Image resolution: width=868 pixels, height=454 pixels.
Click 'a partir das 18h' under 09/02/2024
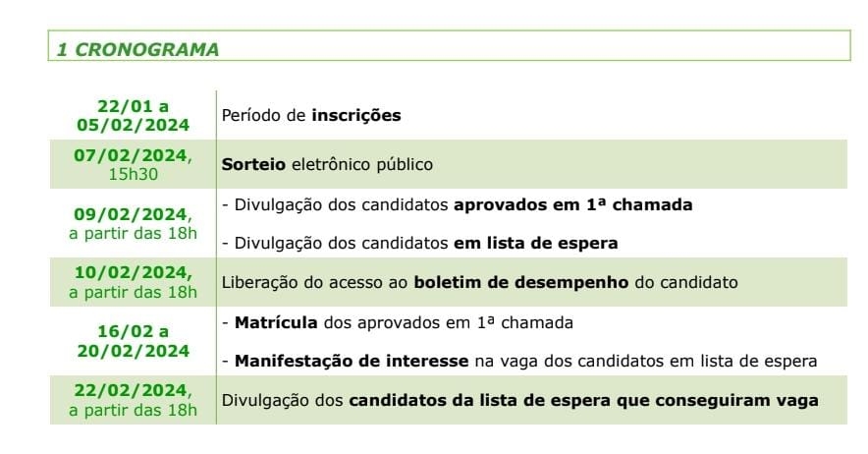(133, 233)
